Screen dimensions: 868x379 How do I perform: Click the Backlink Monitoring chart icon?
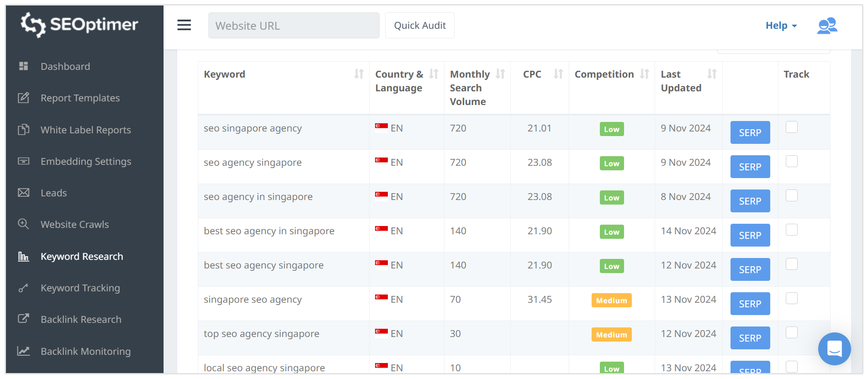[x=23, y=351]
